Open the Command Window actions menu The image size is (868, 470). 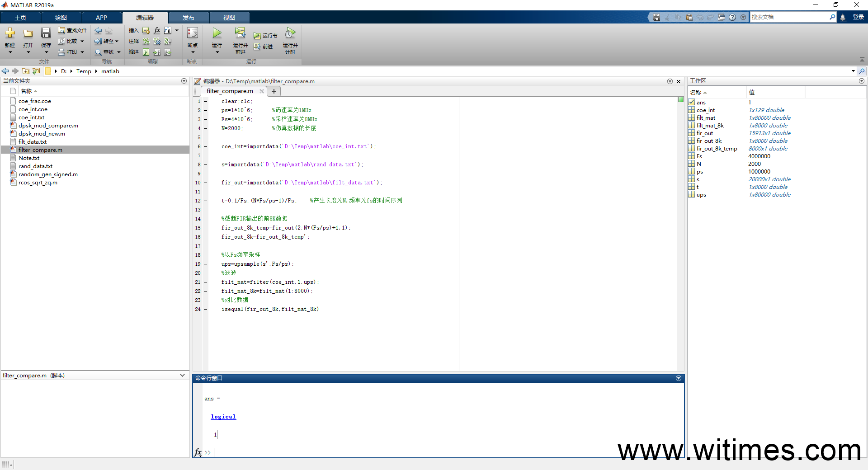679,378
